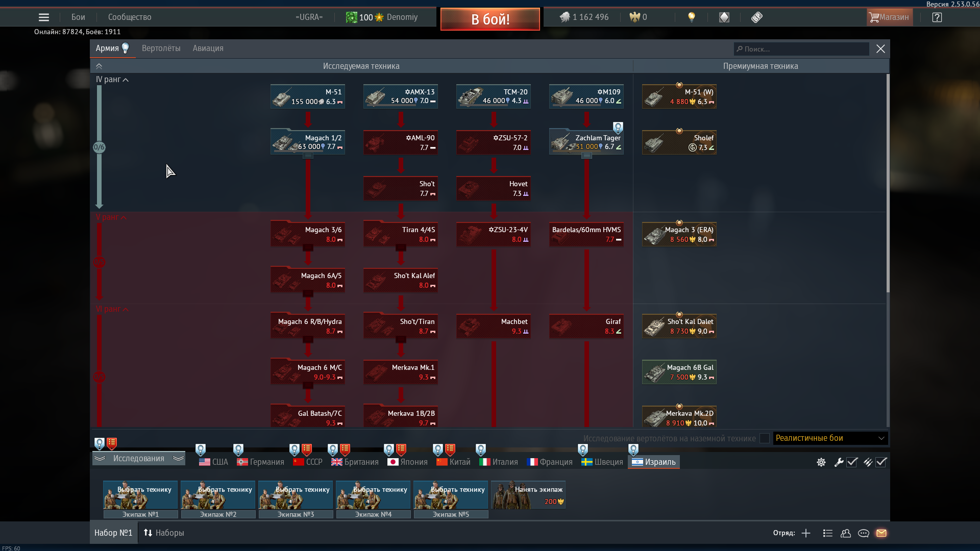Open the contacts friends icon
This screenshot has height=551, width=980.
(846, 533)
